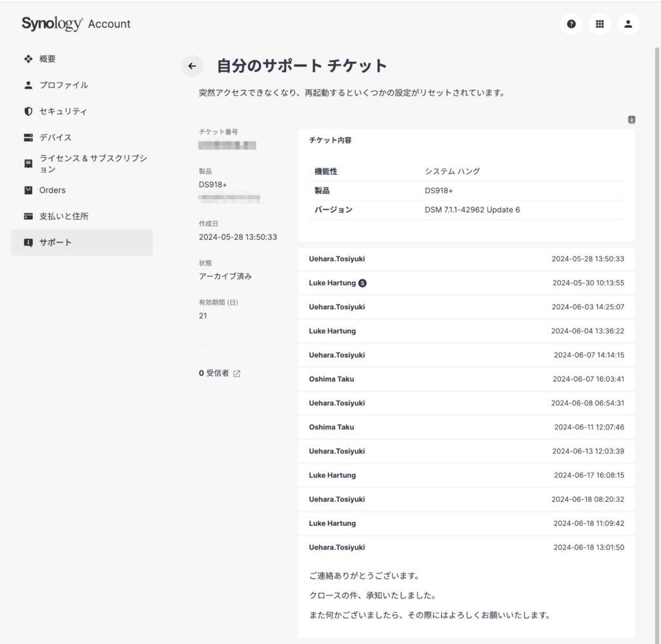The width and height of the screenshot is (661, 644).
Task: Open 概要 in the sidebar
Action: 82,59
